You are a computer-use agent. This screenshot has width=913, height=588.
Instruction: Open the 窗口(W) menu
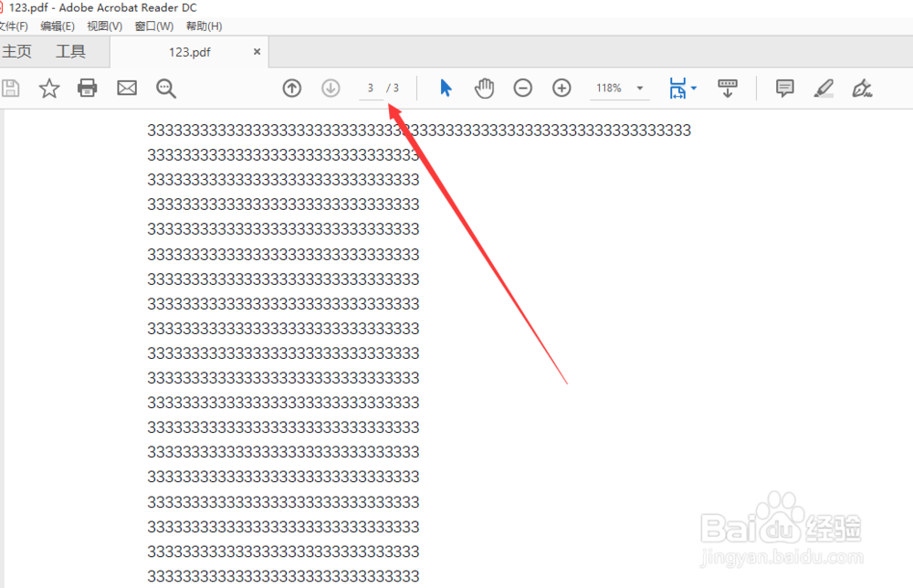[153, 26]
